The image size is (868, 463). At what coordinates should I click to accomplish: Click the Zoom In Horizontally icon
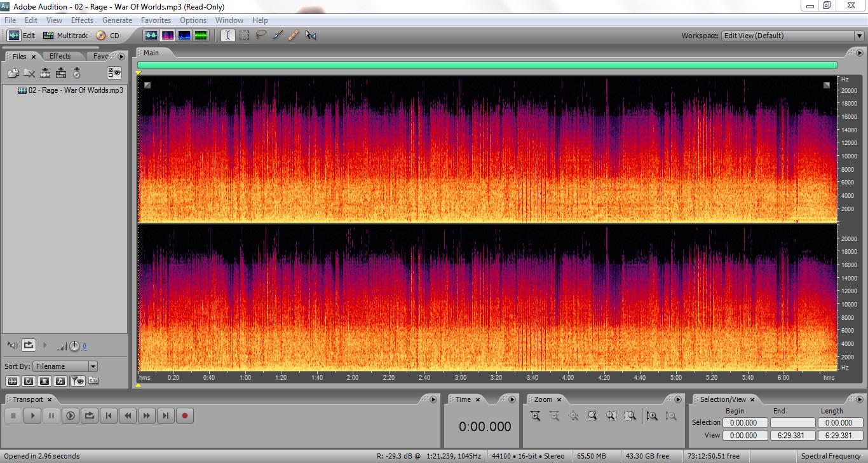(535, 416)
